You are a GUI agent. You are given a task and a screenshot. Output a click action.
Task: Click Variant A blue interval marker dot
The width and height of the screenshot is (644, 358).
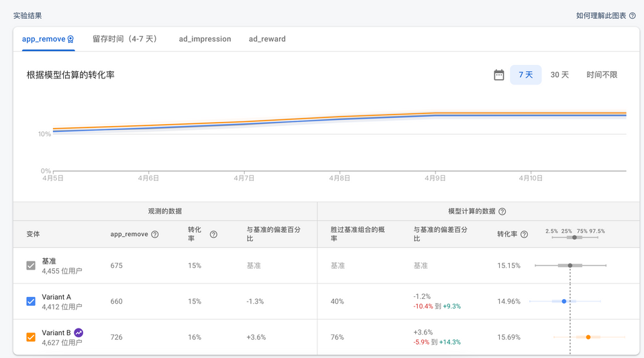(x=564, y=301)
